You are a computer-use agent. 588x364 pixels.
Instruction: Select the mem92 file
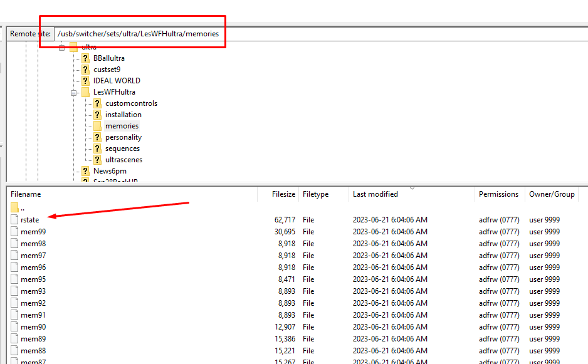(33, 303)
